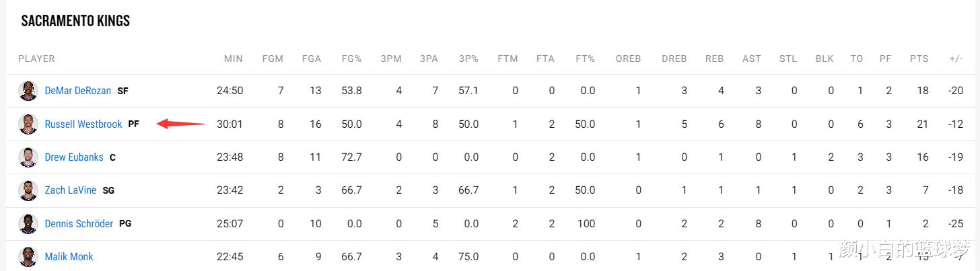
Task: Open Drew Eubanks player link
Action: pyautogui.click(x=74, y=157)
